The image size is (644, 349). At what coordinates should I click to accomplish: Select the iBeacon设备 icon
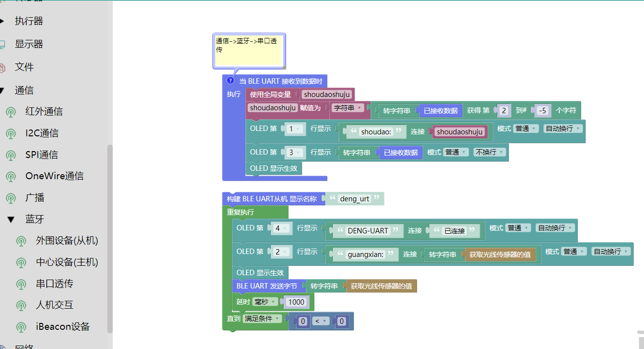[21, 326]
